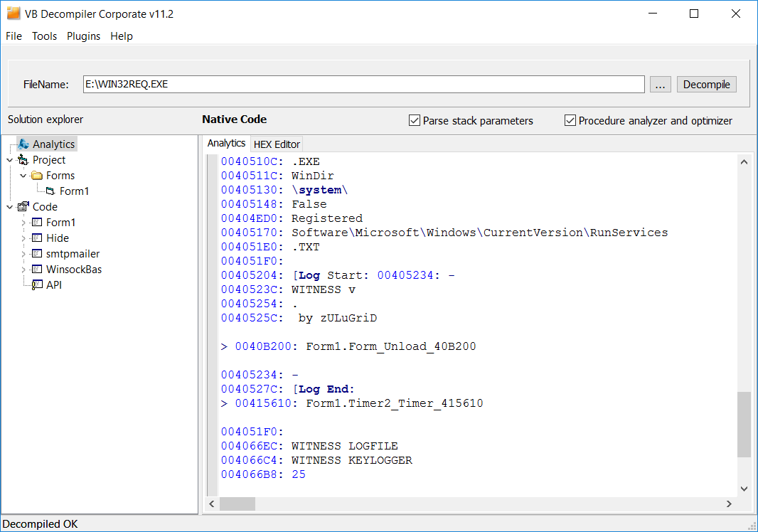Select the API tree label
This screenshot has width=758, height=532.
coord(54,285)
